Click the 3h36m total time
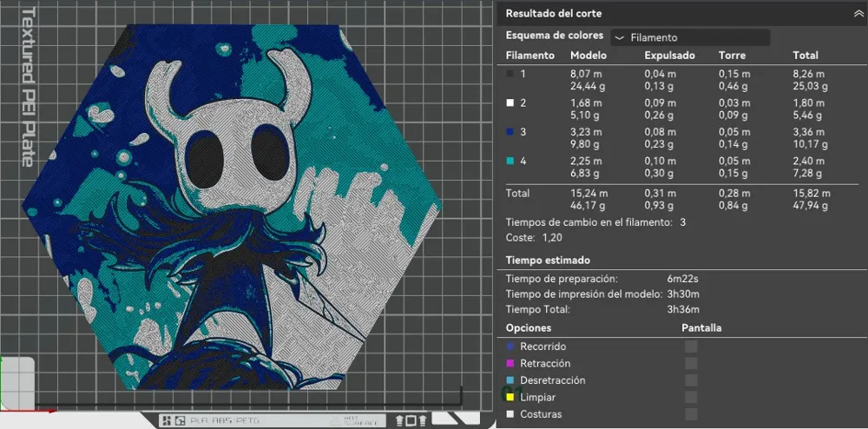This screenshot has width=868, height=429. coord(683,309)
